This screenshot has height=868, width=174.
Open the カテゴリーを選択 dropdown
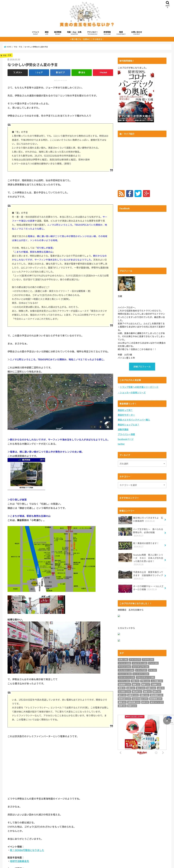[142, 485]
